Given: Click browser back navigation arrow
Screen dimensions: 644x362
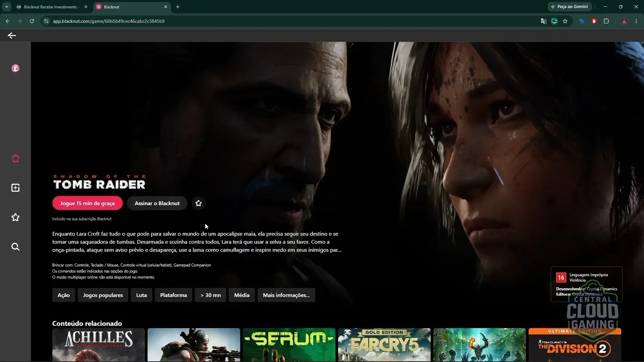Looking at the screenshot, I should click(8, 21).
